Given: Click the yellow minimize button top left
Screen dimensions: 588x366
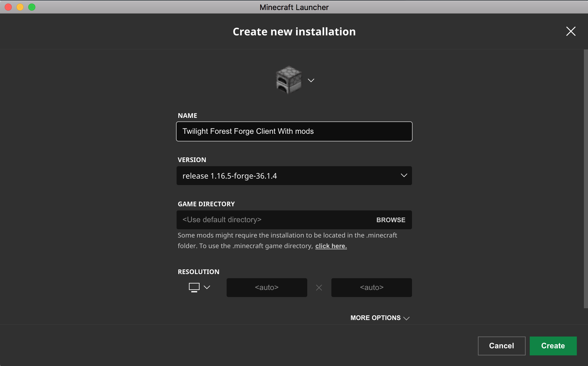Looking at the screenshot, I should click(x=20, y=7).
